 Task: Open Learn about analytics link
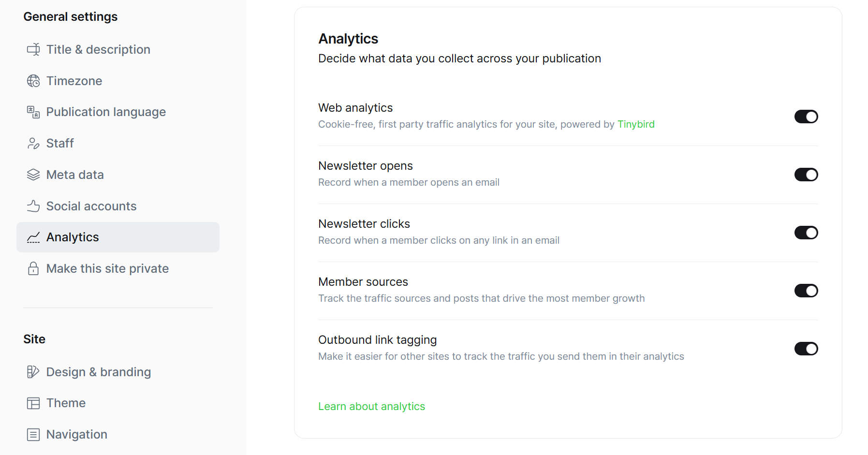[371, 407]
